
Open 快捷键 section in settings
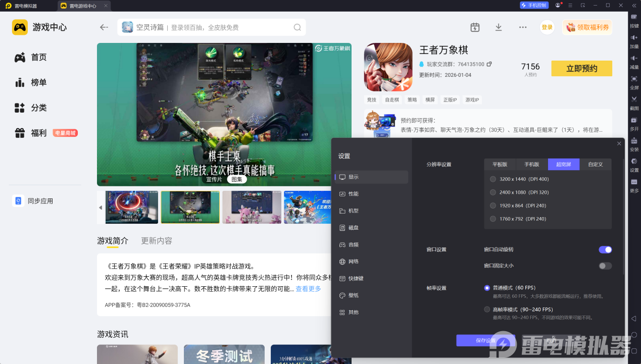point(371,278)
